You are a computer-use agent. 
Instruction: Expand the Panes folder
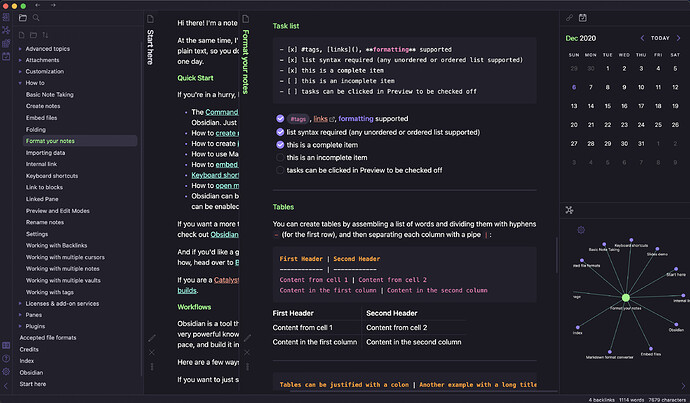click(x=20, y=315)
